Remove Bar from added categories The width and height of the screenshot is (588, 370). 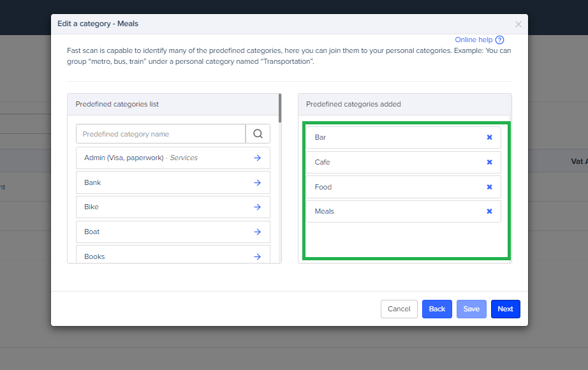489,137
